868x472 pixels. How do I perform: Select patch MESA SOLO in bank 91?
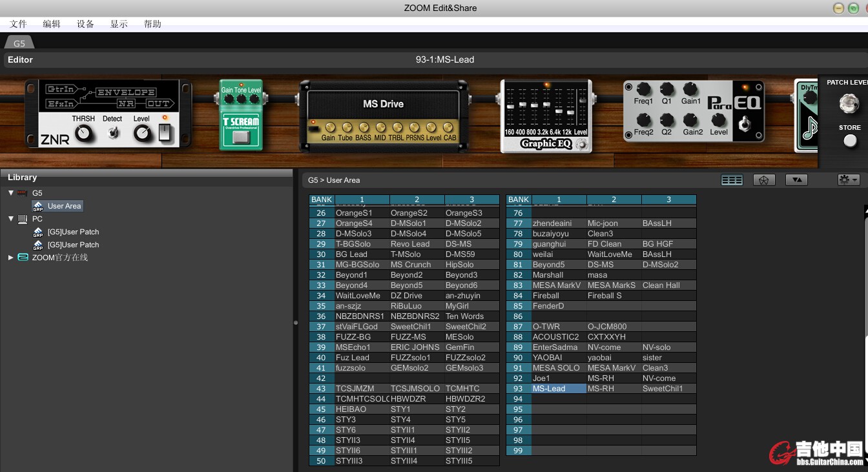[559, 367]
